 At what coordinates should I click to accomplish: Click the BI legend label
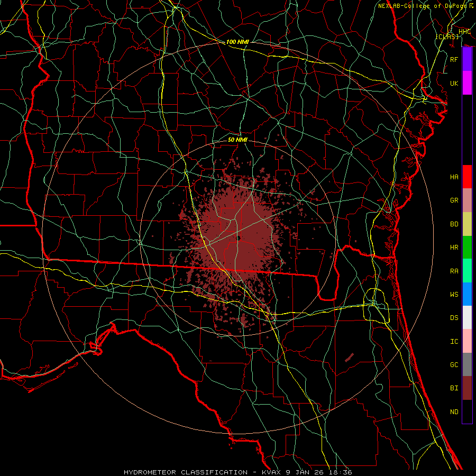click(454, 388)
